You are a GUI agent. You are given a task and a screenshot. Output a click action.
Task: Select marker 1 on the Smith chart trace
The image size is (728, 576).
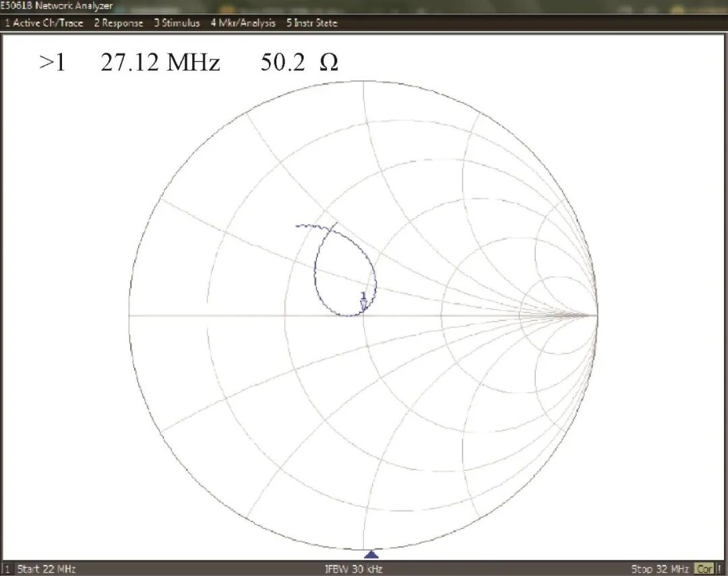363,301
